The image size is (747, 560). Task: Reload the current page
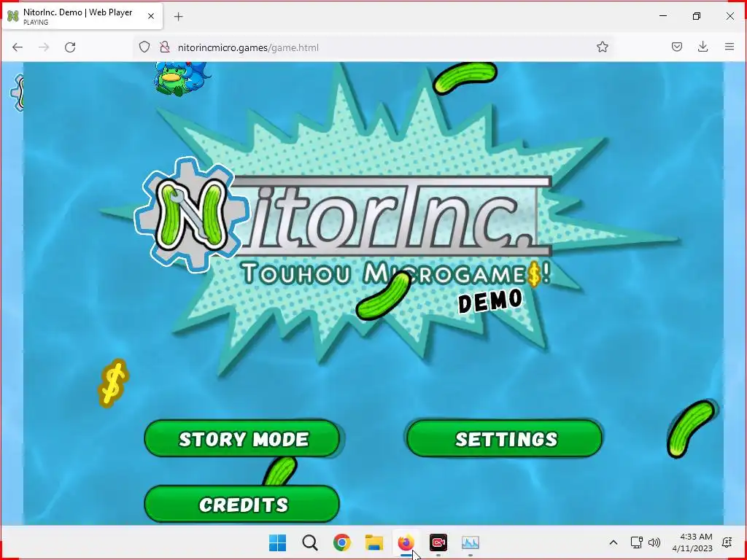70,47
